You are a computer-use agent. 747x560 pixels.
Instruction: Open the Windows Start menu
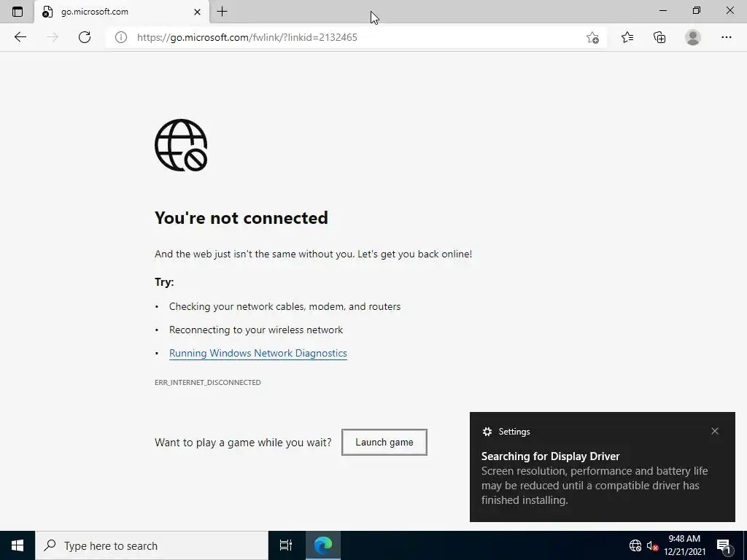pos(18,545)
